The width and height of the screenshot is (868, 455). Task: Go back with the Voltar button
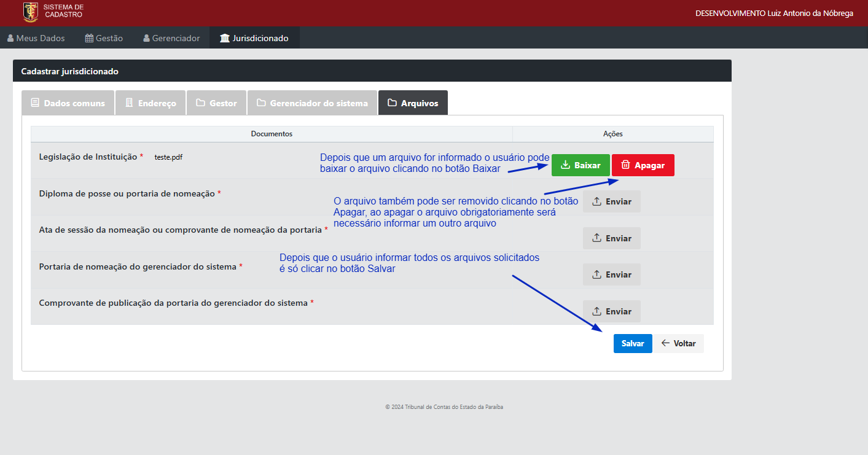point(678,343)
